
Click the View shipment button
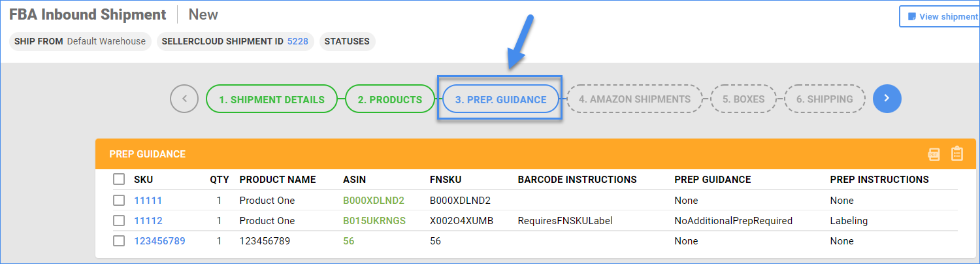coord(940,16)
